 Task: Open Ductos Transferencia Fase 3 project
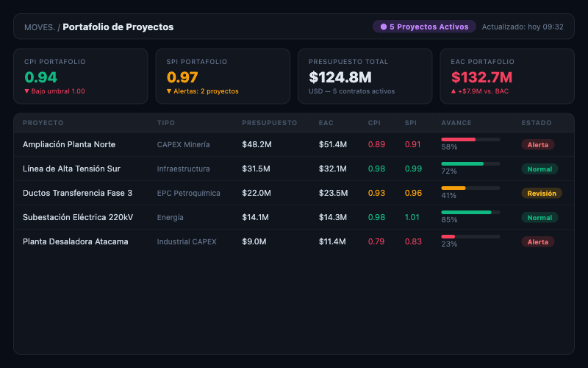click(77, 194)
